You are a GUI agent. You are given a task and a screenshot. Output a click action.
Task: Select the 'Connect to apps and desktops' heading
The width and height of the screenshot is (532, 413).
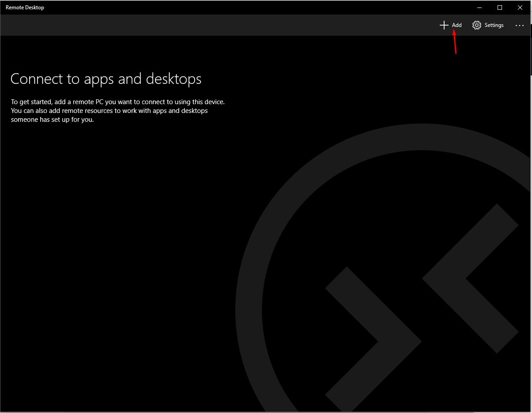point(106,79)
